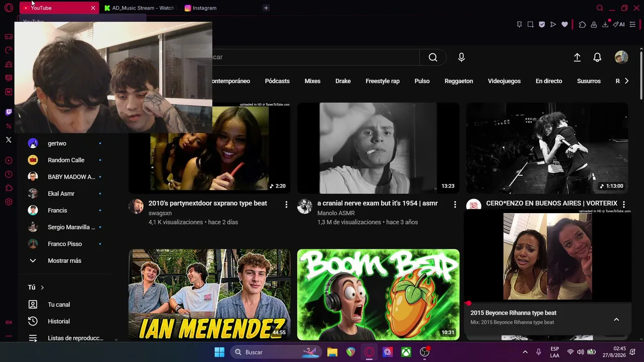
Task: Select the Reggaeton category chip
Action: [459, 81]
